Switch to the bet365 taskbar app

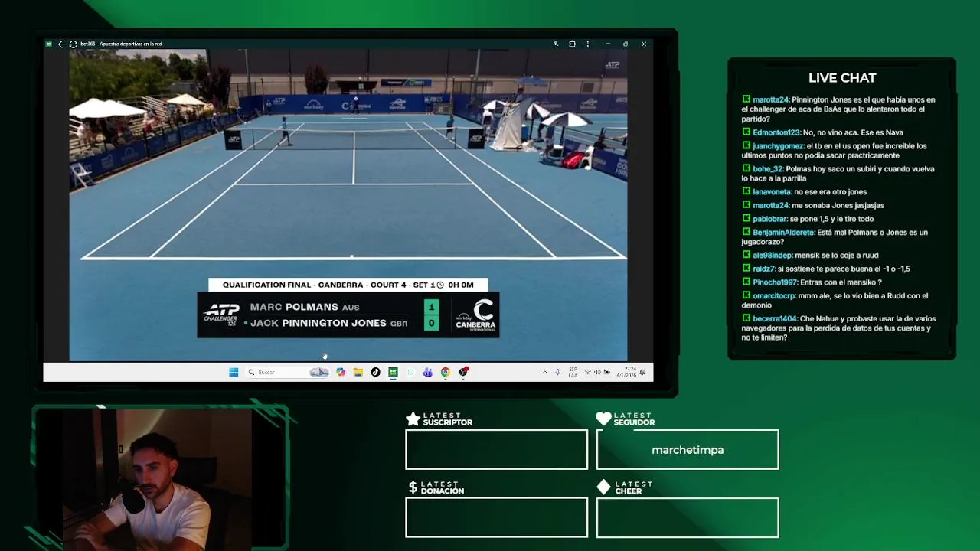pyautogui.click(x=393, y=372)
